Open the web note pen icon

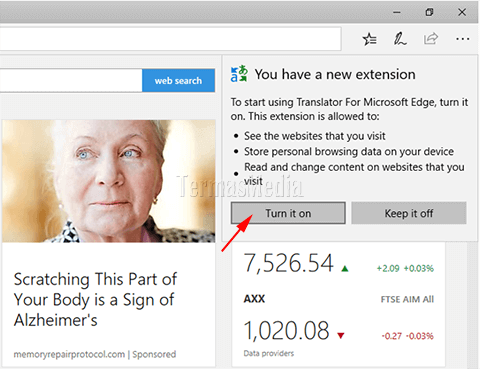[400, 39]
